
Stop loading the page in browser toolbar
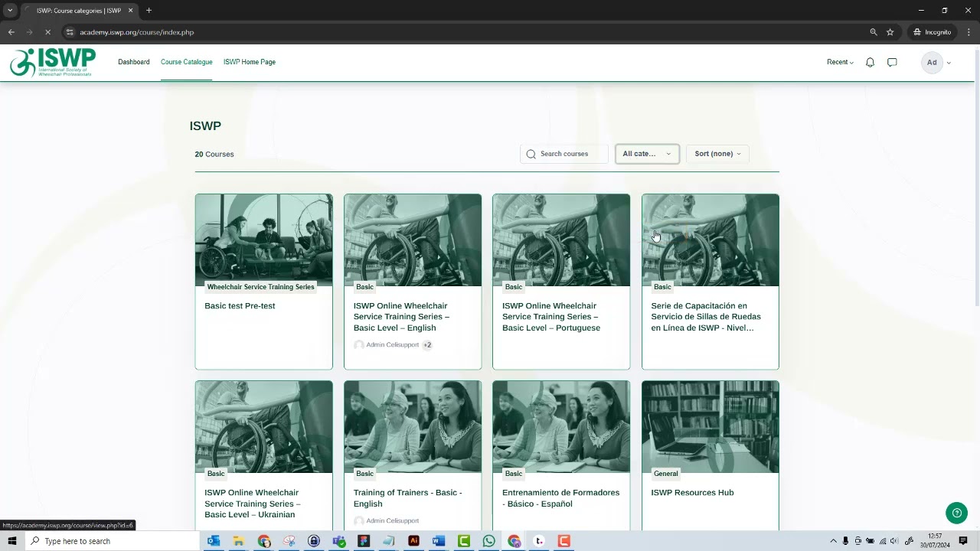(x=47, y=32)
